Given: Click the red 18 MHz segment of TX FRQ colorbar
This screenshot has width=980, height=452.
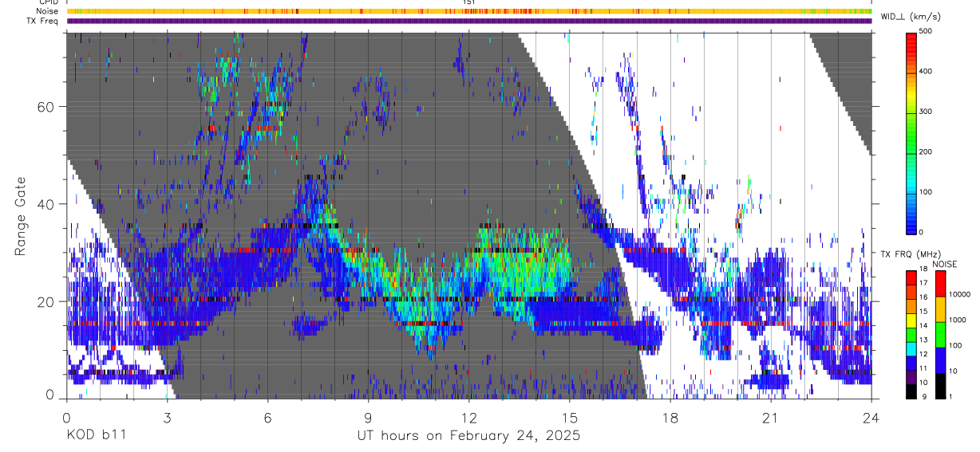Looking at the screenshot, I should click(912, 277).
